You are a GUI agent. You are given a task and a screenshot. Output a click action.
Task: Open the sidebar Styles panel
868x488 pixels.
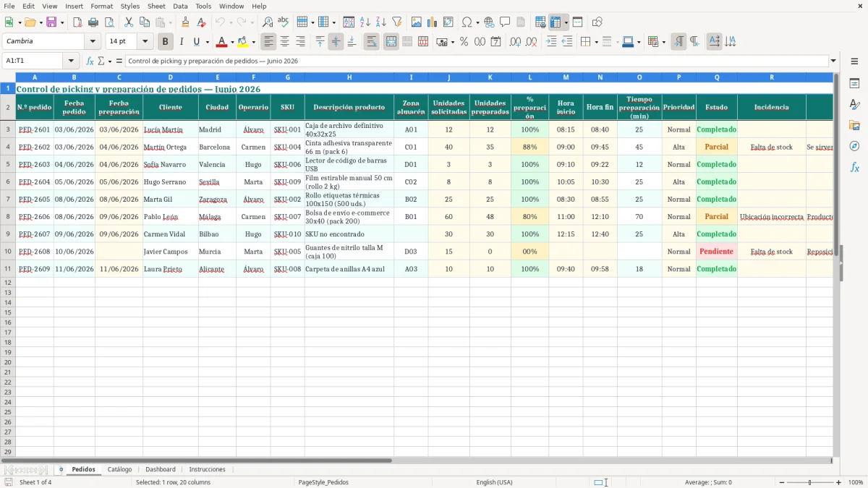point(854,105)
